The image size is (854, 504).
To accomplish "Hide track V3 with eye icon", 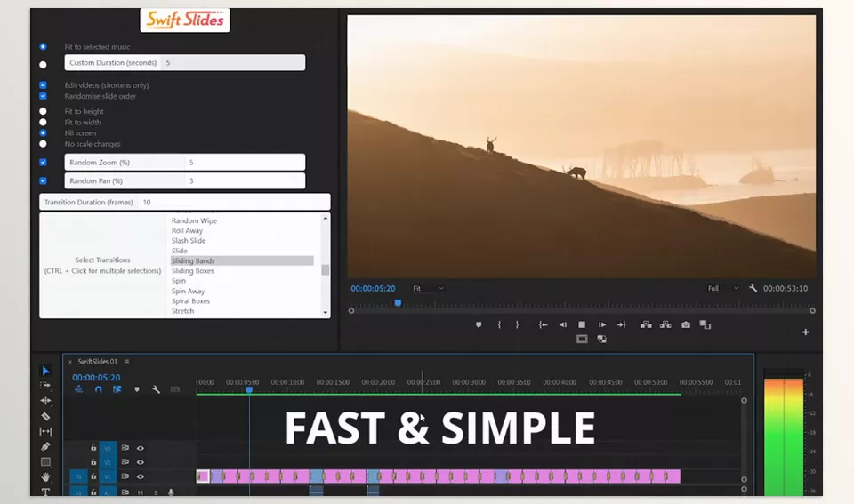I will [141, 448].
